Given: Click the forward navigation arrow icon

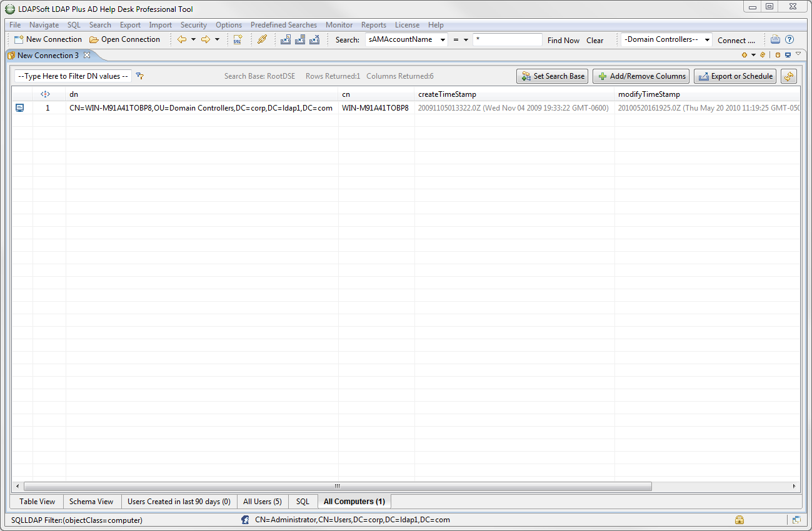Looking at the screenshot, I should 205,40.
